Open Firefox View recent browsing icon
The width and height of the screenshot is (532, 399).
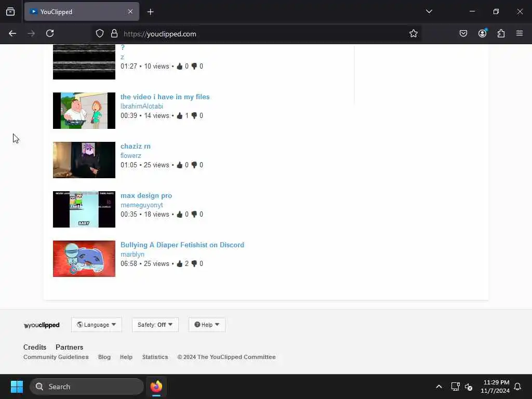pyautogui.click(x=10, y=12)
